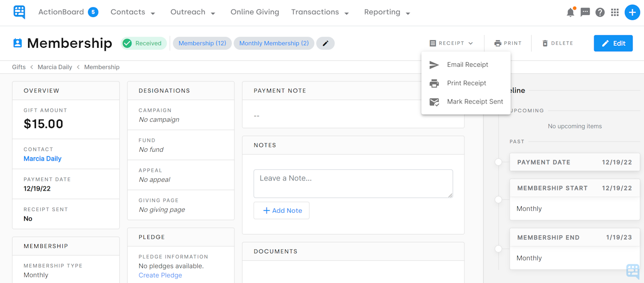Open the chat messages icon in the top bar

pyautogui.click(x=585, y=12)
